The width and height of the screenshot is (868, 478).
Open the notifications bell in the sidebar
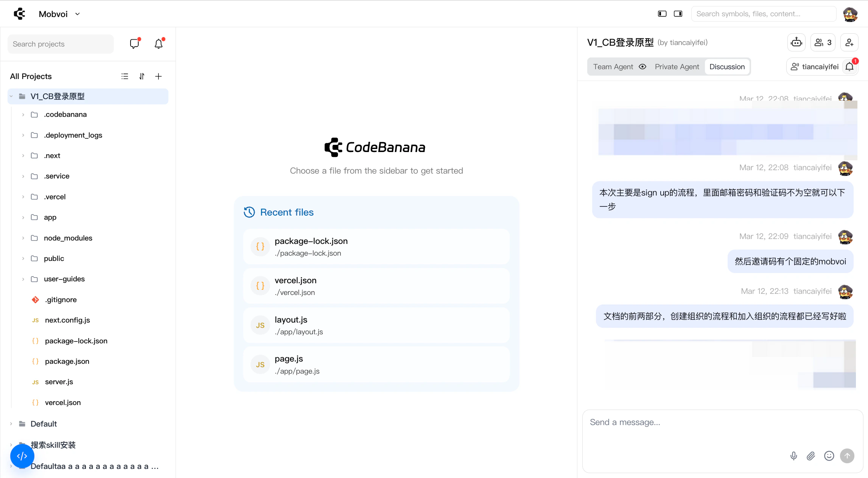[159, 44]
